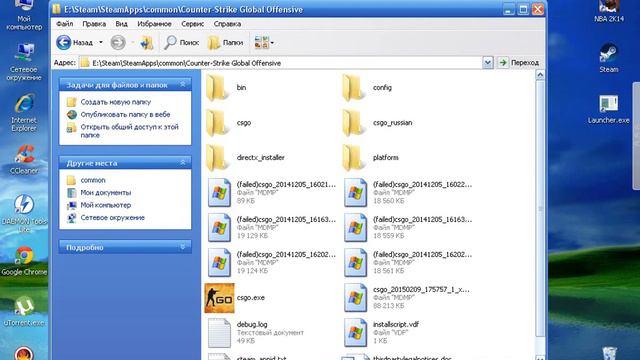
Task: Select the bin folder icon
Action: click(218, 87)
